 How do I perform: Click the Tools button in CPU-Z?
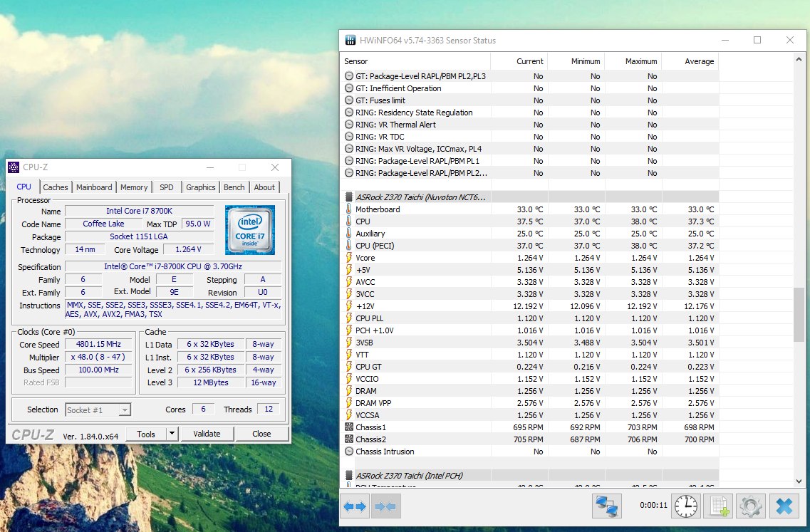[145, 434]
